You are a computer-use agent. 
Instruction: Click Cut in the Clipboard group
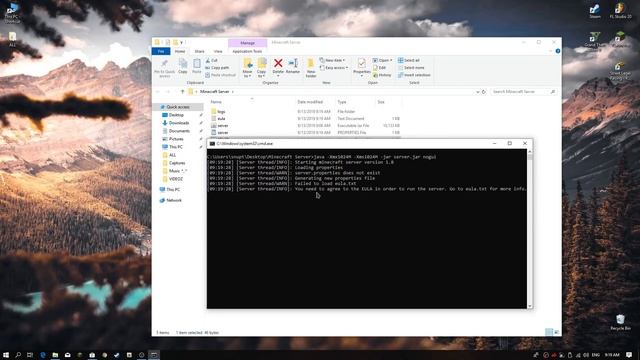(x=211, y=60)
